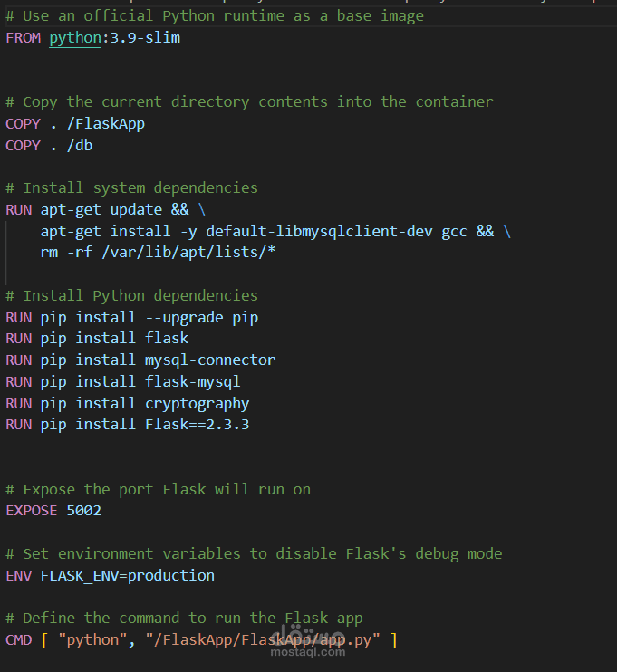Click the underlined python image link
Viewport: 617px width, 672px height.
tap(75, 38)
